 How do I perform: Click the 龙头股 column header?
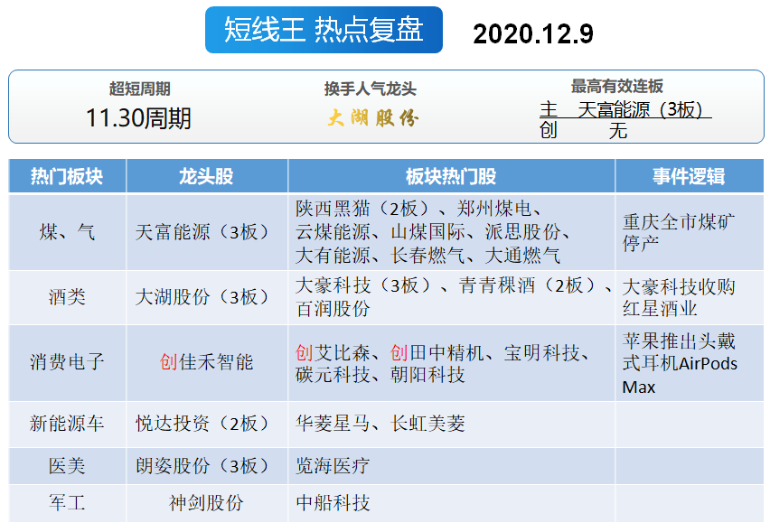207,176
